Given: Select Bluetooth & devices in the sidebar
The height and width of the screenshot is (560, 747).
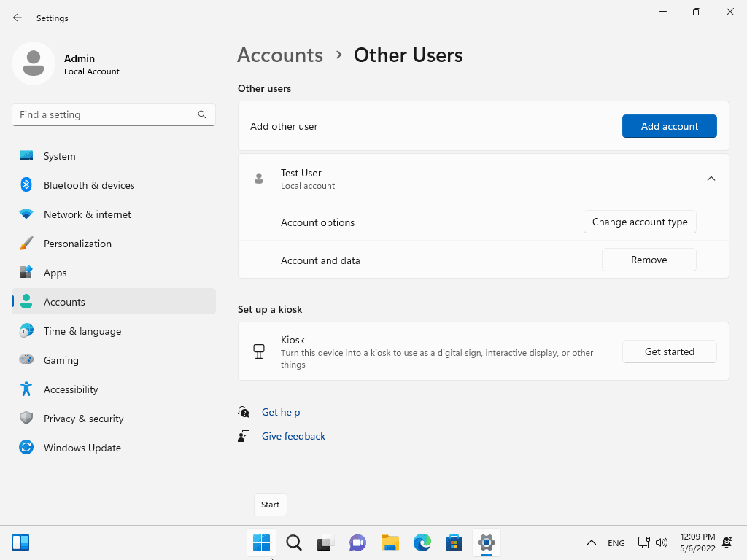Looking at the screenshot, I should tap(89, 185).
